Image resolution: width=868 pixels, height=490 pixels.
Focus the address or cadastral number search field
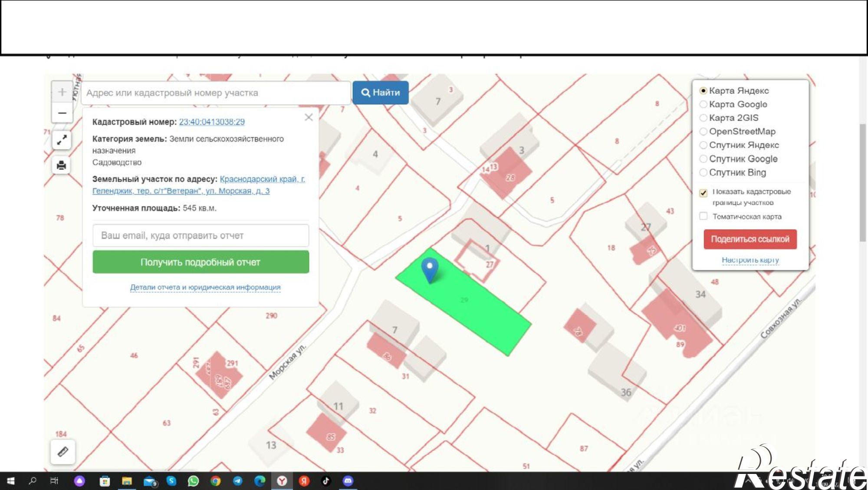coord(216,93)
